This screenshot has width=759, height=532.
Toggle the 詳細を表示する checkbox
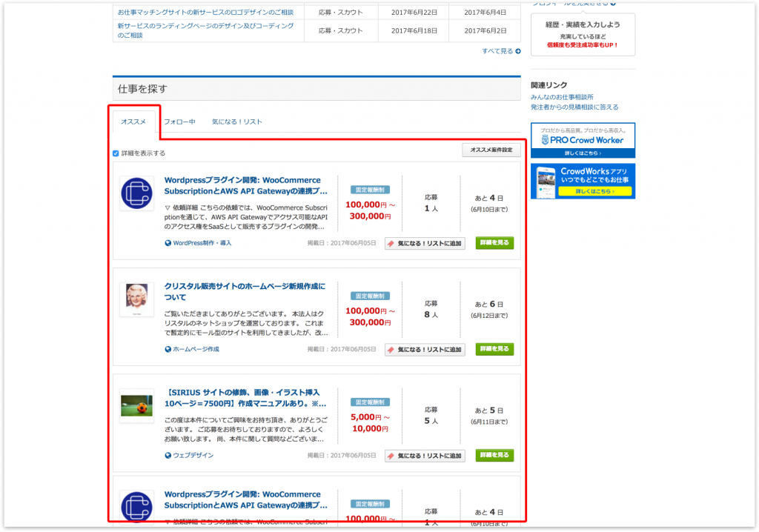116,153
